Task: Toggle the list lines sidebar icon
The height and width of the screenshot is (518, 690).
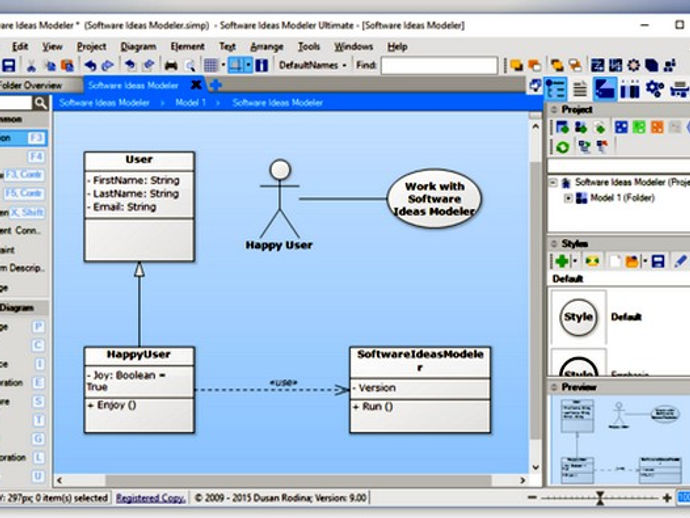Action: point(580,89)
